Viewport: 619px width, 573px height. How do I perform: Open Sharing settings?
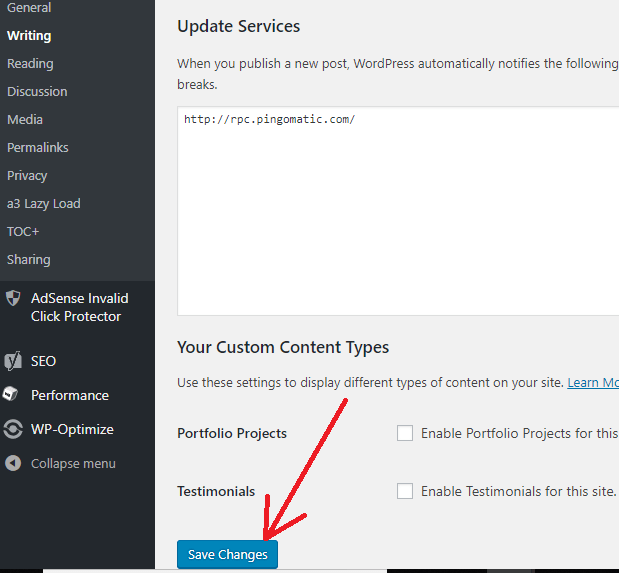point(28,259)
